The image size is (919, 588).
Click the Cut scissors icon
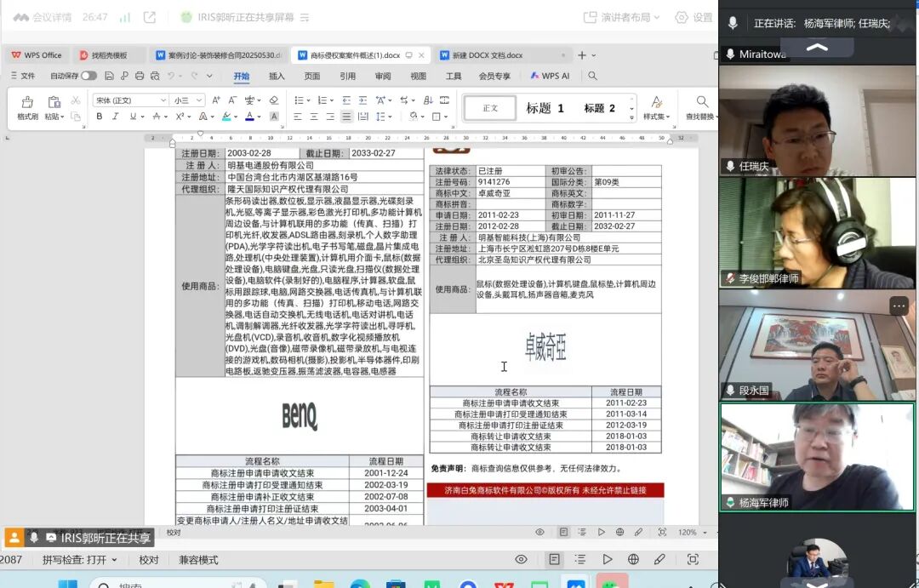[x=76, y=100]
